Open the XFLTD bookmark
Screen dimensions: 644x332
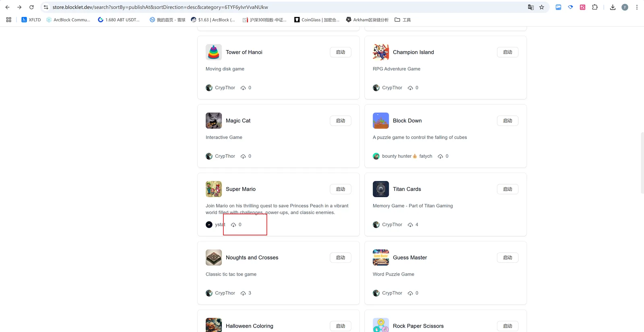tap(31, 20)
